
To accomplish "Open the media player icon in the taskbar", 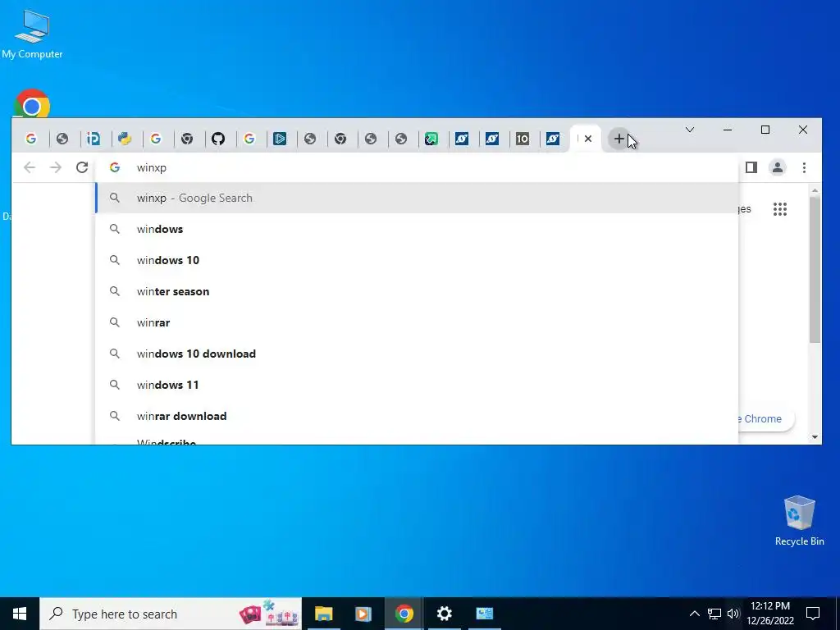I will (363, 614).
